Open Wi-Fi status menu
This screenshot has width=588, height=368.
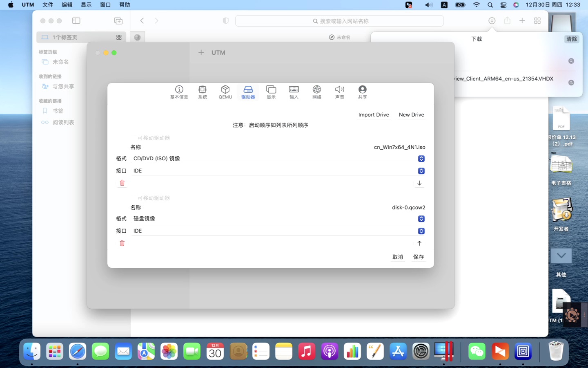(x=477, y=5)
